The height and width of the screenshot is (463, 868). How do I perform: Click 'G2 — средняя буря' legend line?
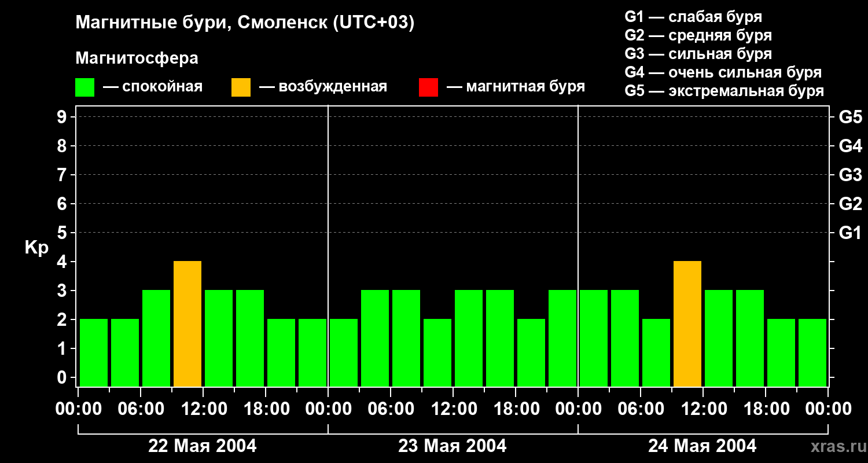click(x=698, y=35)
